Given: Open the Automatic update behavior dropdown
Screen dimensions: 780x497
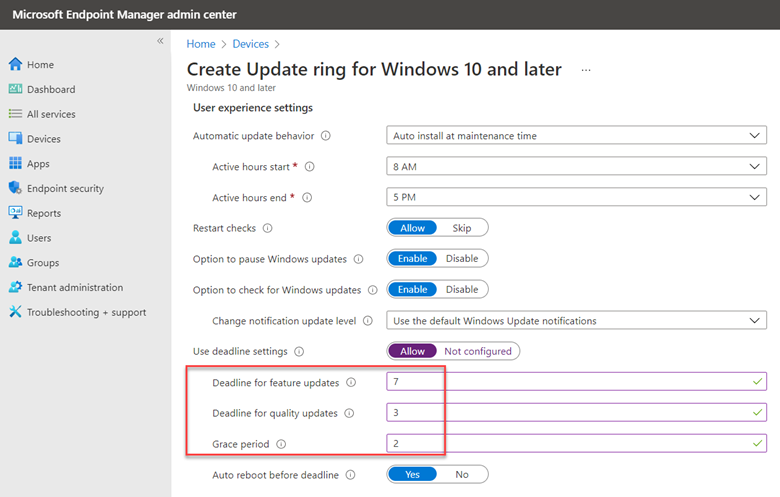Looking at the screenshot, I should pyautogui.click(x=576, y=135).
